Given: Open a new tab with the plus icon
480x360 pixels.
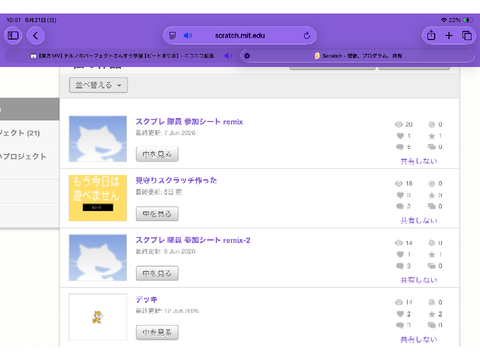Looking at the screenshot, I should 449,35.
